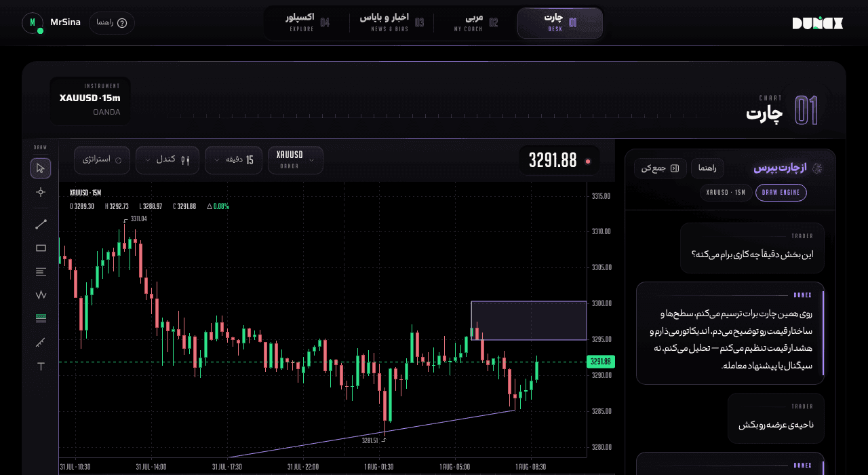
Task: Pick the rectangle drawing tool
Action: (x=41, y=248)
